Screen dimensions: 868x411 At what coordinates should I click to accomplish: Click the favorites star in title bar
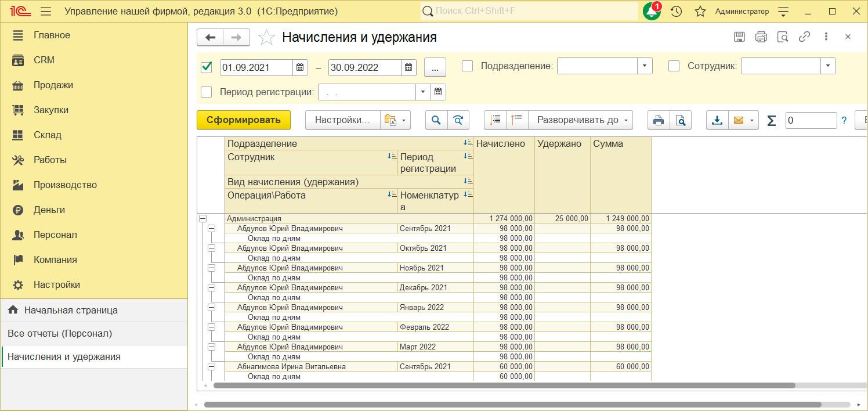pos(700,12)
